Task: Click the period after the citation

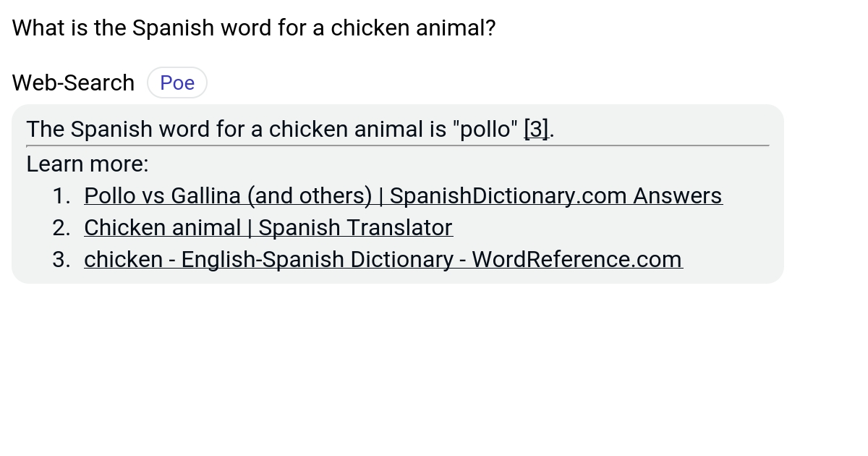Action: pos(550,129)
